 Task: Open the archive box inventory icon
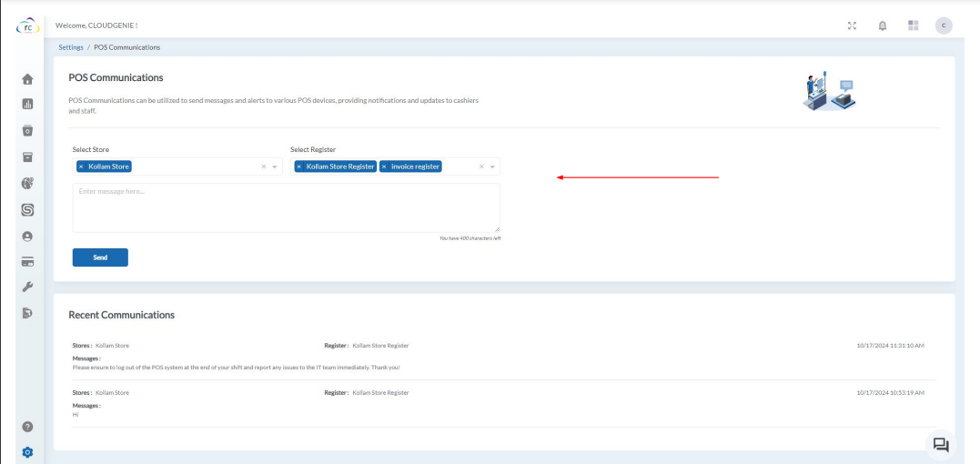coord(27,156)
